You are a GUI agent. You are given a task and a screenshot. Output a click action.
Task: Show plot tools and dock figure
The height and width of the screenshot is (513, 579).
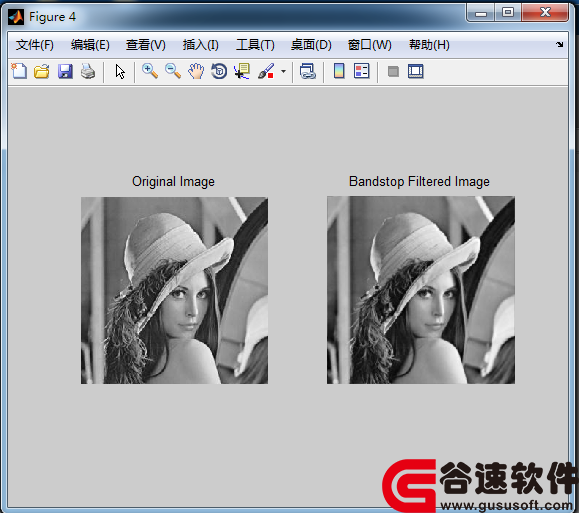click(x=415, y=71)
